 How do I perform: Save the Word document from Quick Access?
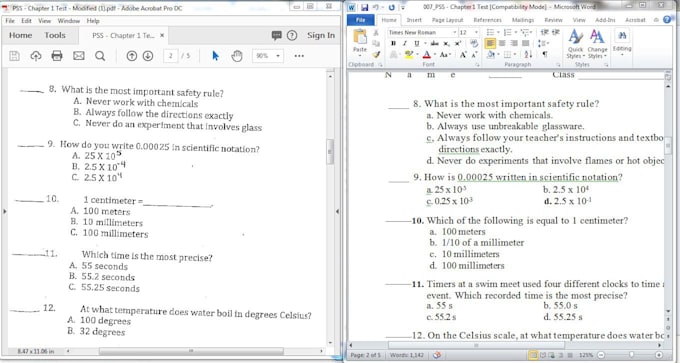[x=364, y=7]
